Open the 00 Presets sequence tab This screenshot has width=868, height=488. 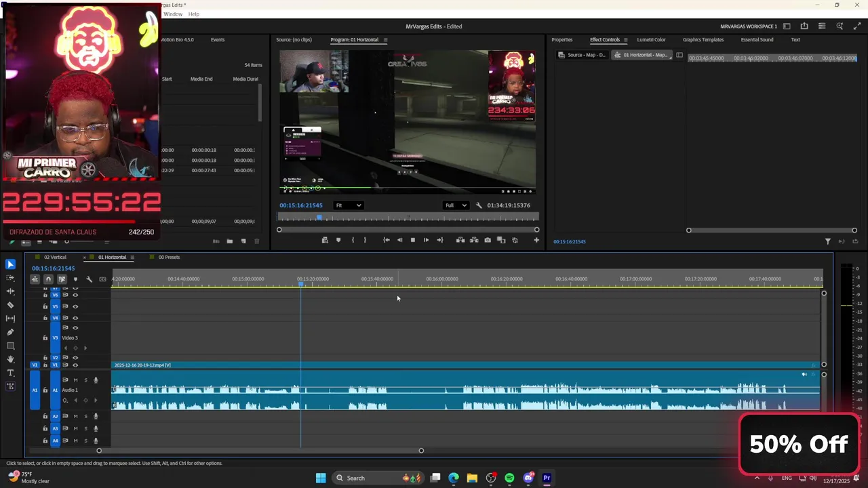169,258
